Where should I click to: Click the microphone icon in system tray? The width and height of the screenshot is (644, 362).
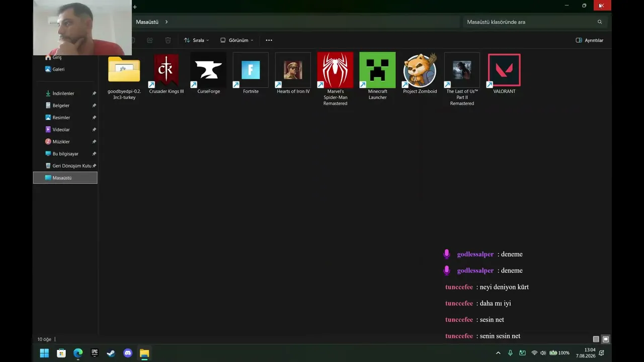click(x=510, y=353)
